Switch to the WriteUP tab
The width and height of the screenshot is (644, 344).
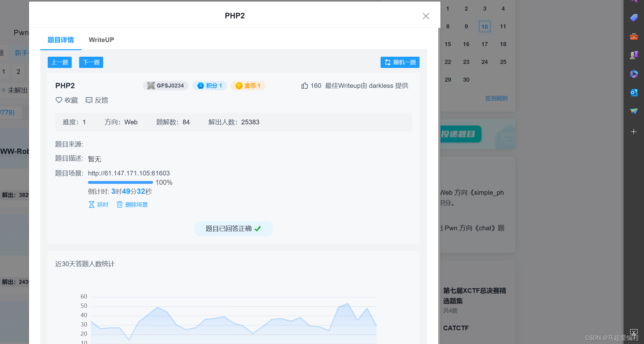(101, 40)
